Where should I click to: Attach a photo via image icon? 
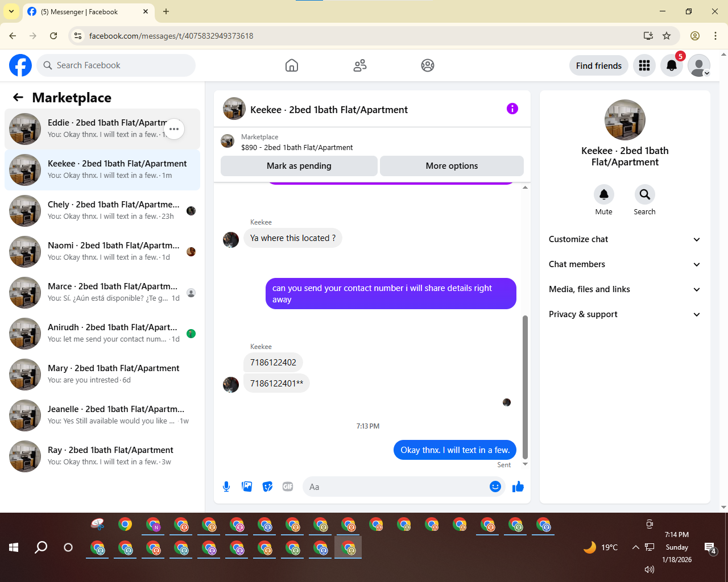click(x=247, y=487)
